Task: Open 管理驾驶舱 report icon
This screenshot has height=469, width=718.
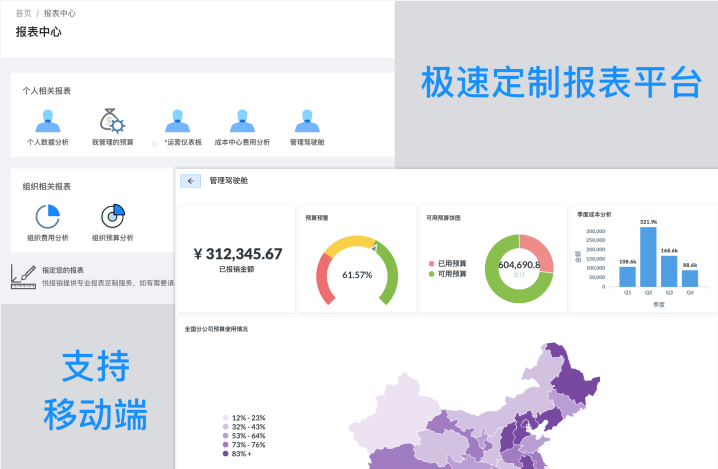Action: [307, 121]
